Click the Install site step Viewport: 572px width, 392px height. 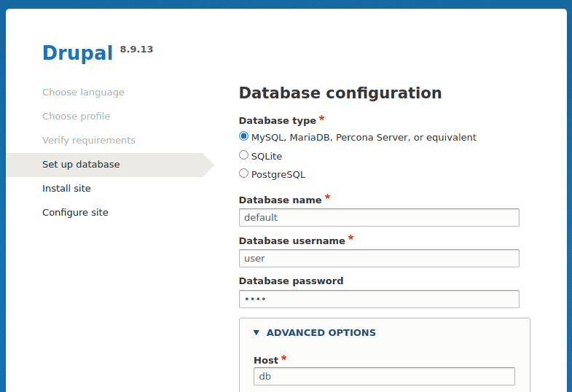[66, 189]
